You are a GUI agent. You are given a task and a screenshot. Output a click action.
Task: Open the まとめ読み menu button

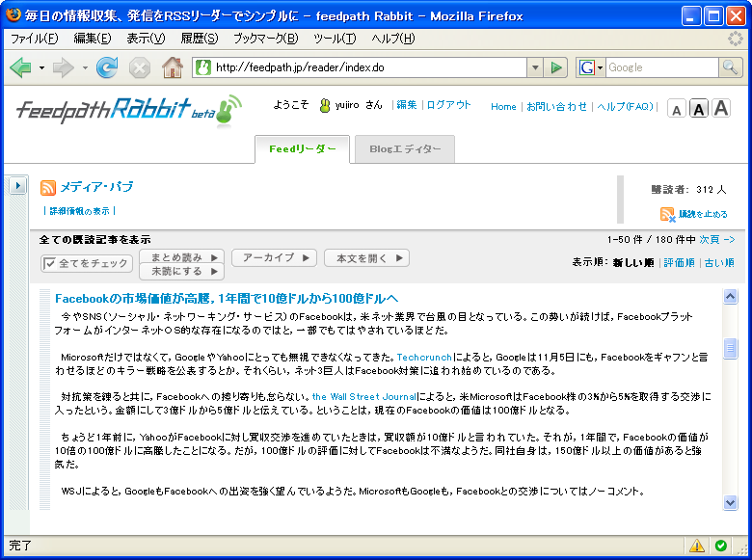[181, 257]
